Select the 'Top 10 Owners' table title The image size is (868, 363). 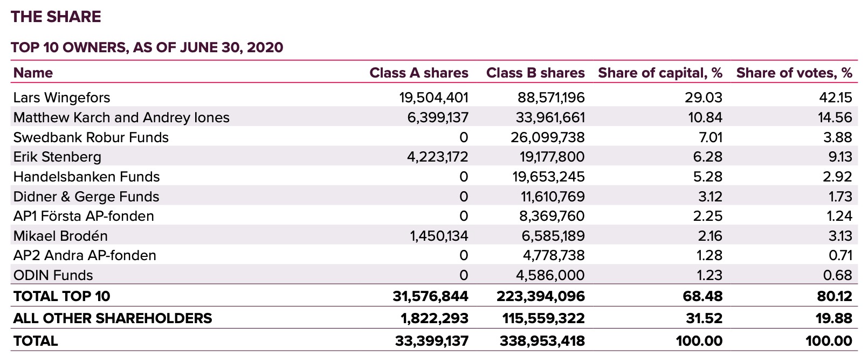(x=147, y=47)
